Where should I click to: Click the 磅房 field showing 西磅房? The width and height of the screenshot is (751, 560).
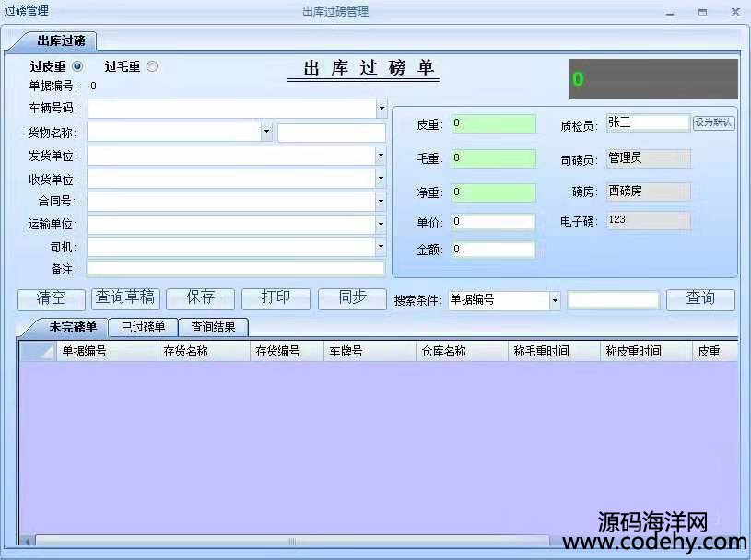click(649, 192)
